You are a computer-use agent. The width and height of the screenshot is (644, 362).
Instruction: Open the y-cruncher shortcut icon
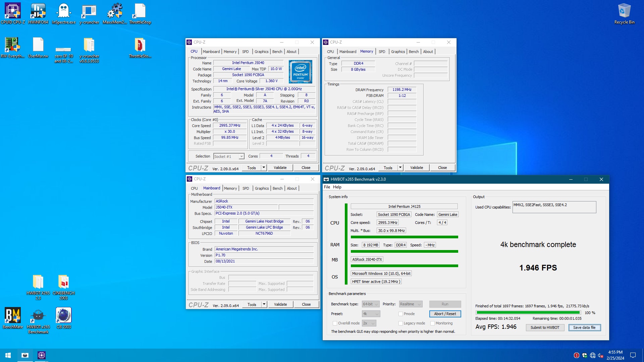click(89, 13)
